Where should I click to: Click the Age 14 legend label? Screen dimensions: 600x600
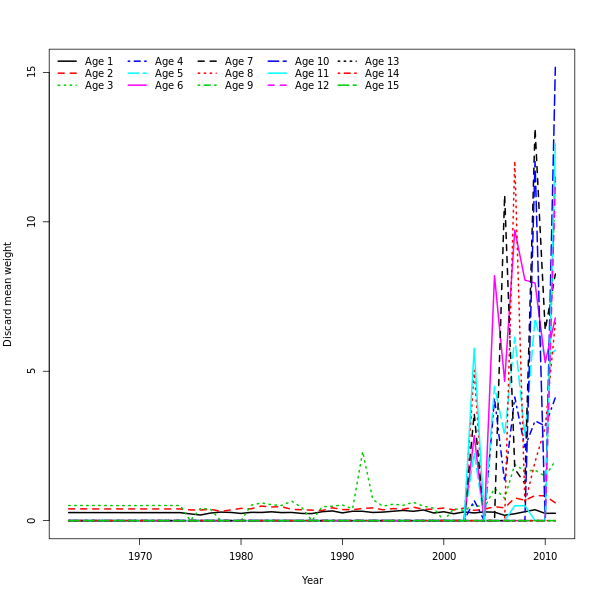pyautogui.click(x=381, y=74)
